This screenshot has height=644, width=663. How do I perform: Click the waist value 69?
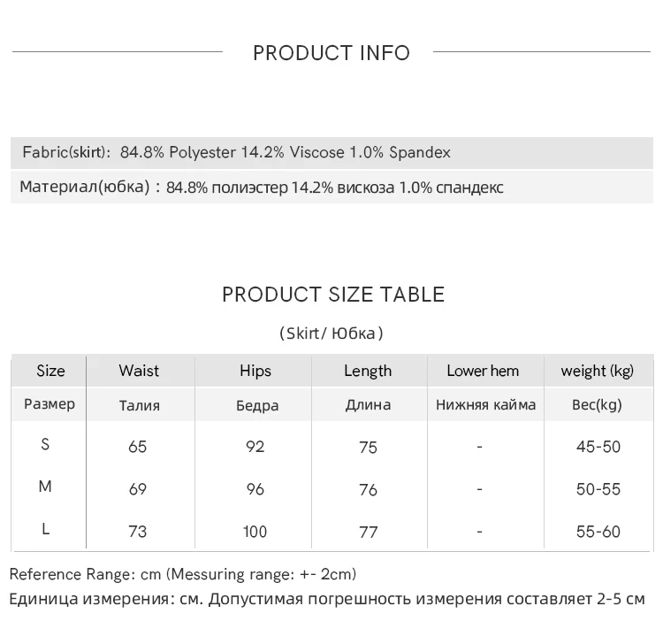(138, 489)
